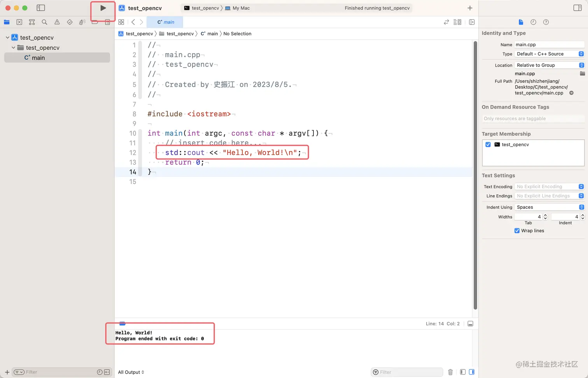Run the project with the play button
The height and width of the screenshot is (378, 588).
pyautogui.click(x=103, y=8)
